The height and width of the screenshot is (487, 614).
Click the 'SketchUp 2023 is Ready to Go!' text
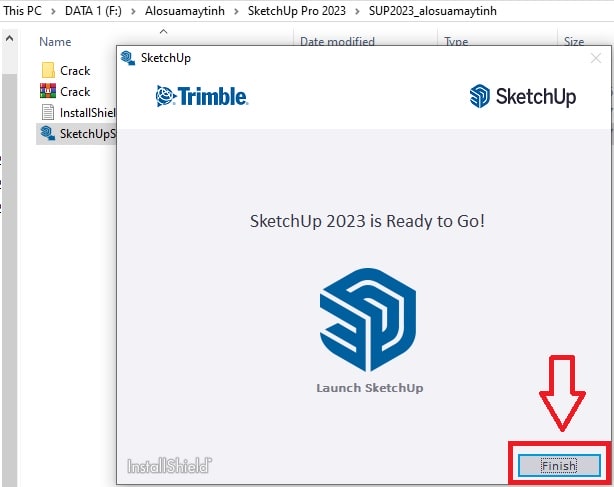tap(367, 221)
